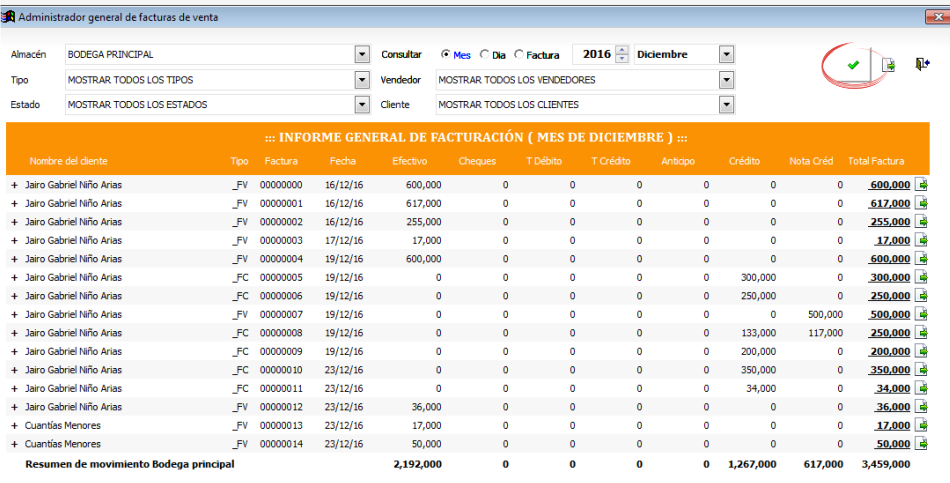
Task: Click the export report document icon
Action: pyautogui.click(x=888, y=65)
